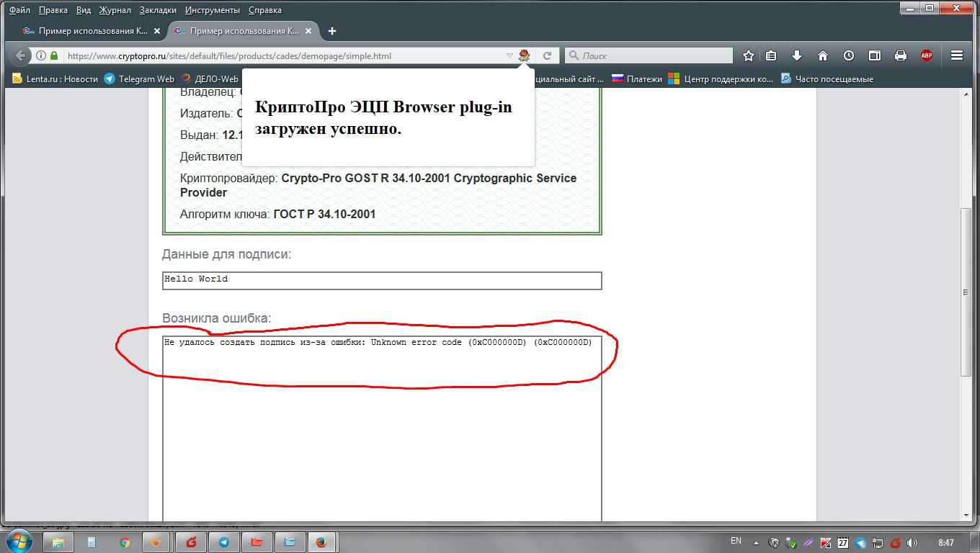Launch Google Chrome from taskbar
The image size is (980, 553).
click(x=125, y=542)
